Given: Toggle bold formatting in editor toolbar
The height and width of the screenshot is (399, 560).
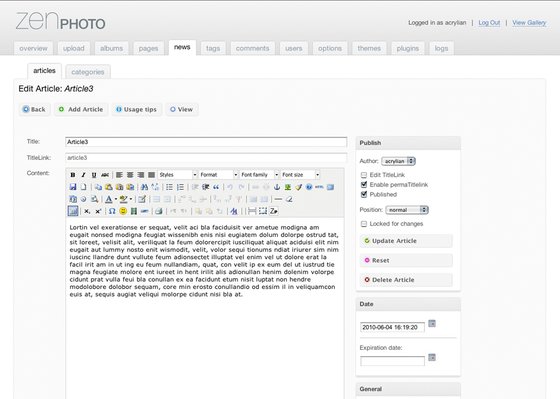Looking at the screenshot, I should tap(72, 175).
